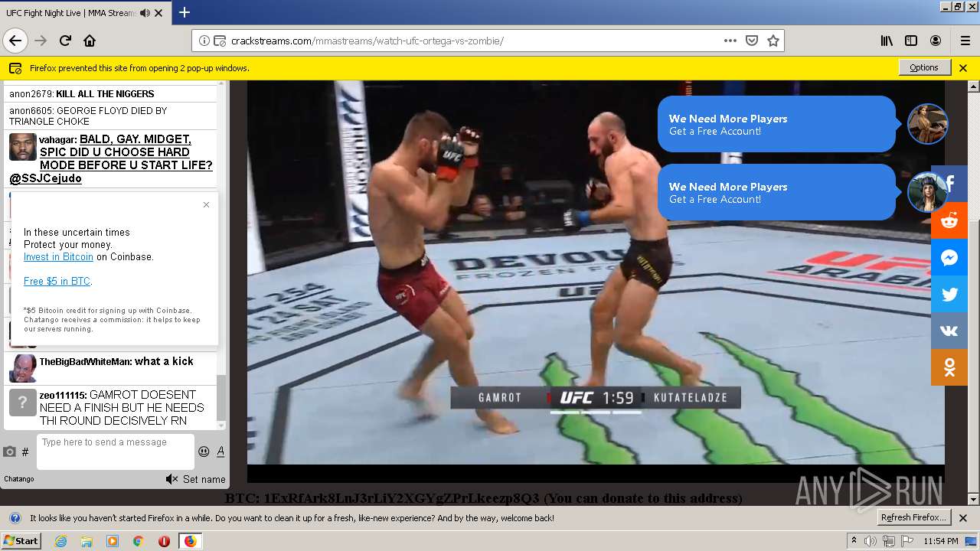
Task: Bookmark this page with the star
Action: click(773, 41)
